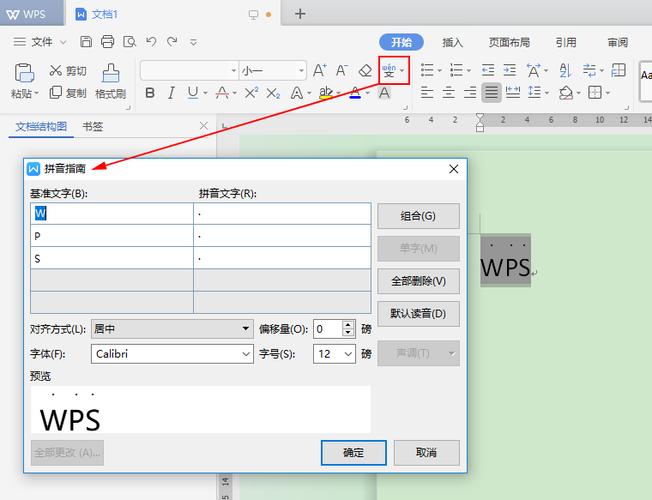Expand the quick access toolbar customize arrow
The width and height of the screenshot is (652, 500).
click(193, 42)
